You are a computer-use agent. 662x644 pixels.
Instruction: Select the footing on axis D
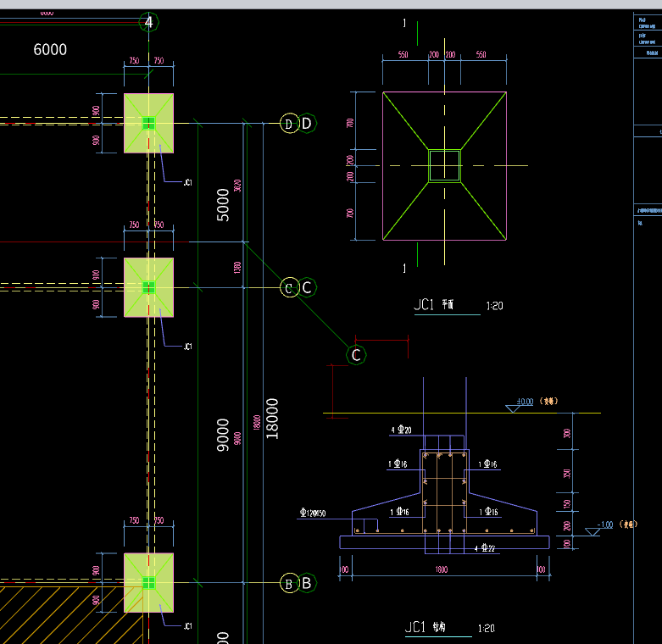[x=148, y=123]
